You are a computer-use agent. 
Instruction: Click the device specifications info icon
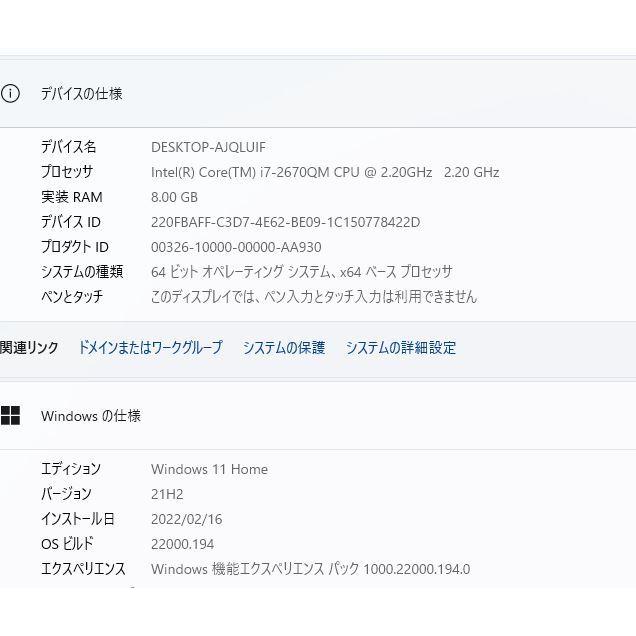(10, 94)
